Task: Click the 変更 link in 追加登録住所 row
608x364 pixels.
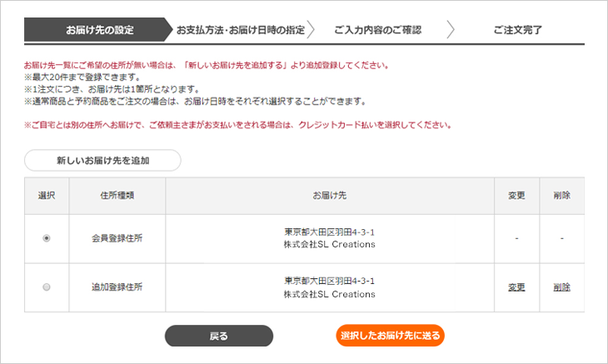Action: tap(516, 287)
